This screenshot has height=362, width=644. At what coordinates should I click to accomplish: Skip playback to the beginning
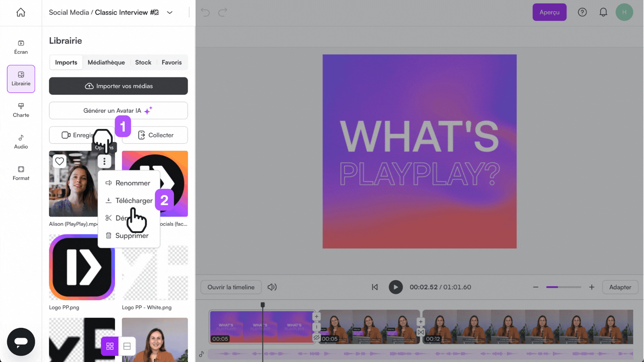click(x=375, y=287)
